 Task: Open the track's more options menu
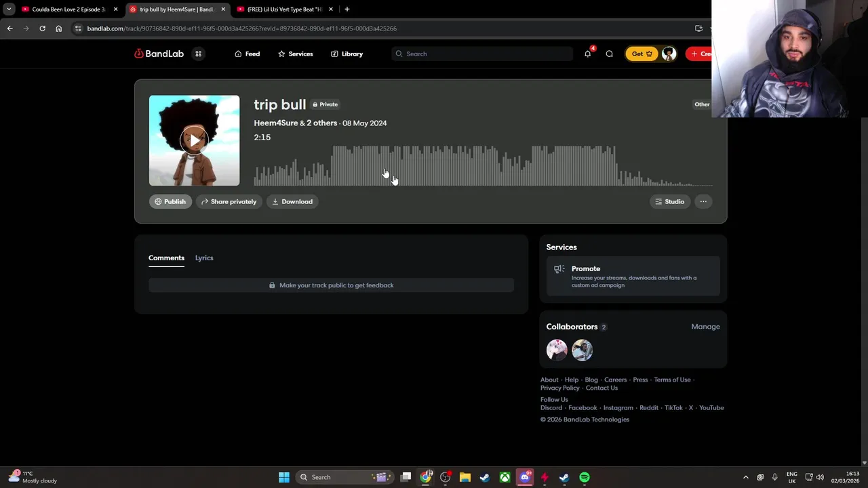[703, 201]
